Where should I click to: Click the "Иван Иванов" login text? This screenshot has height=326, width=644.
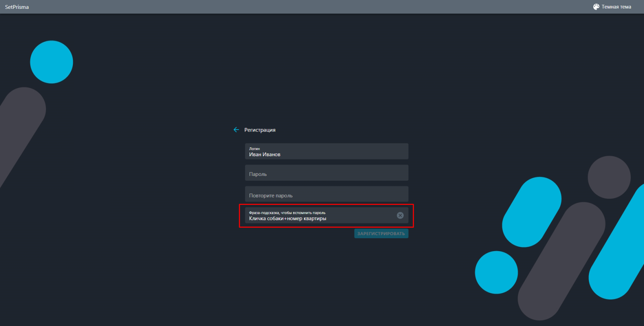pyautogui.click(x=265, y=155)
